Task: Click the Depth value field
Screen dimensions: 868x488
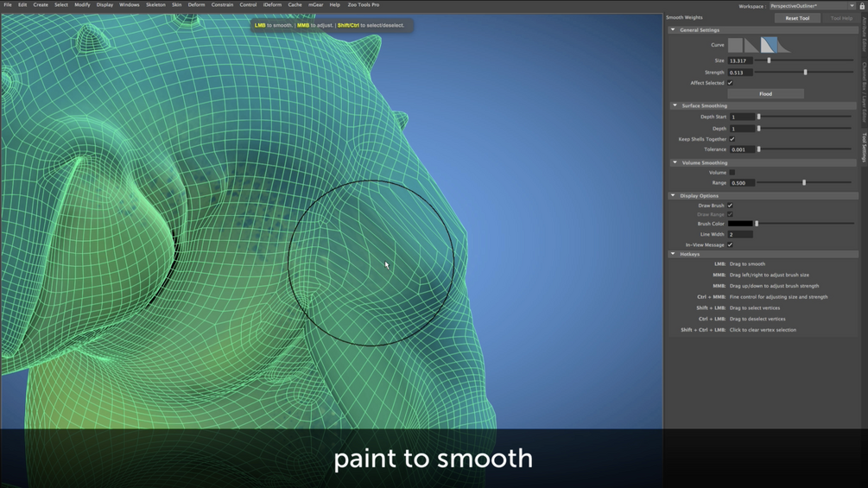Action: pos(742,129)
